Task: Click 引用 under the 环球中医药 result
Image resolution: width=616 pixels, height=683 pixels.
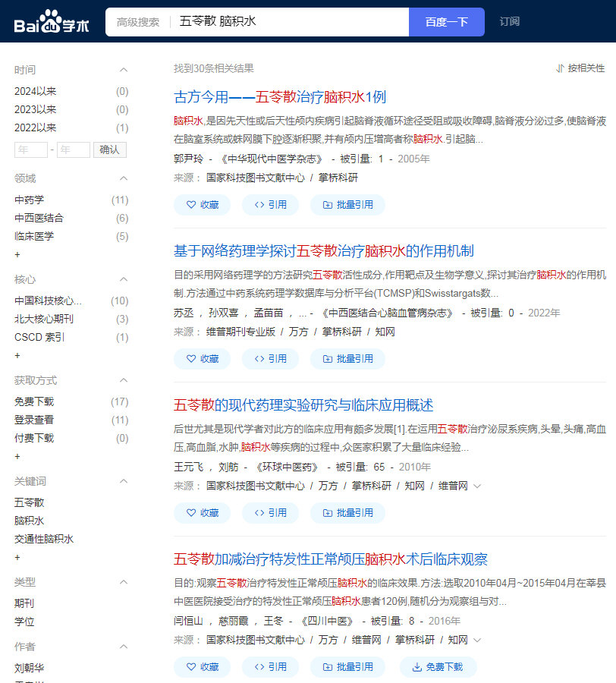Action: coord(270,513)
